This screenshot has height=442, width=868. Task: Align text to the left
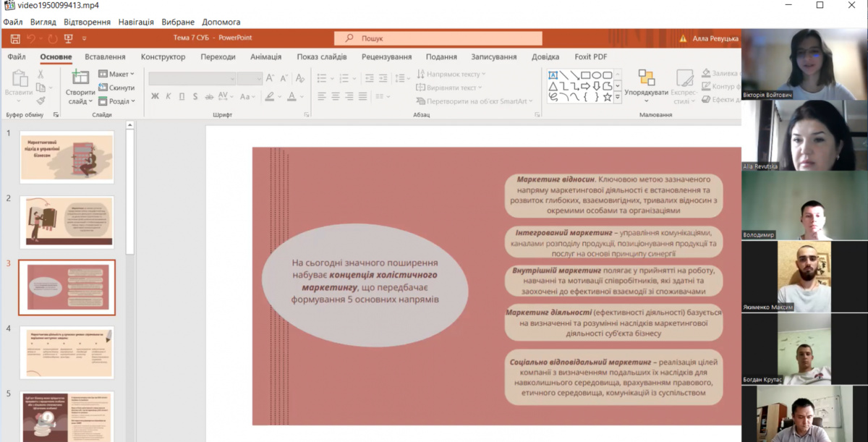point(322,96)
